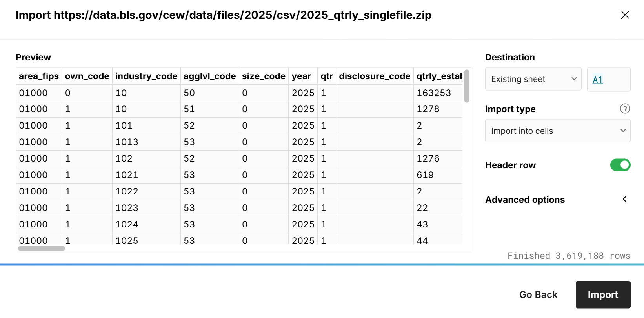This screenshot has width=644, height=318.
Task: Click the preview vertical scrollbar
Action: pos(466,86)
